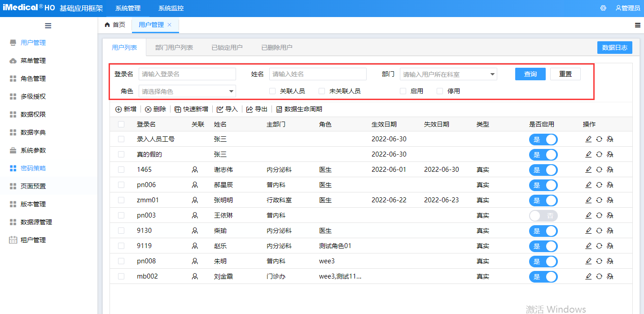Screen dimensions: 644x314
Task: Open the settings gear in top bar
Action: pos(603,8)
